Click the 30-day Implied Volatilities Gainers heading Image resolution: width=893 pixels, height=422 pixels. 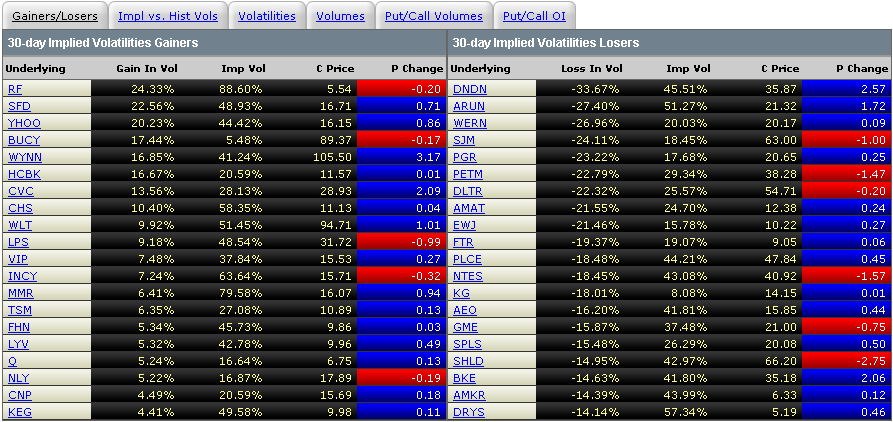point(103,43)
